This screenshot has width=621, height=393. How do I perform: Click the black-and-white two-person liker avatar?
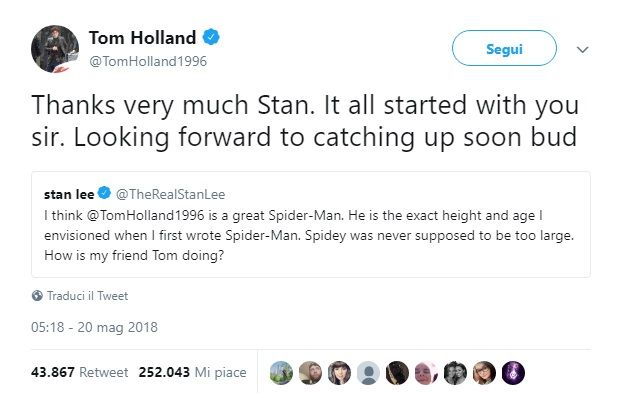455,373
